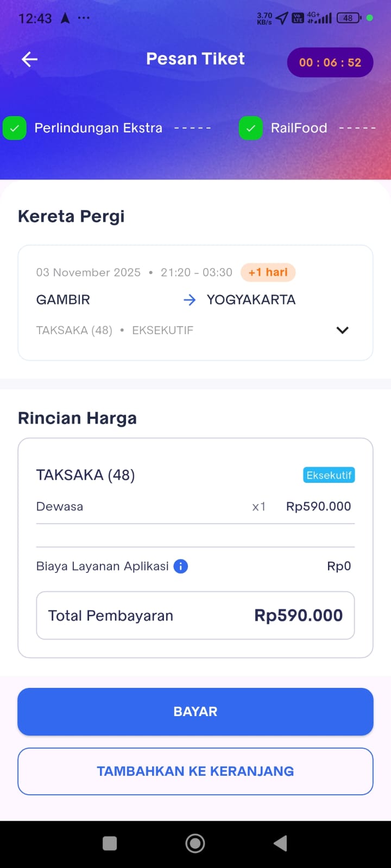The image size is (391, 868).
Task: Select the RailFood step label
Action: click(x=299, y=128)
